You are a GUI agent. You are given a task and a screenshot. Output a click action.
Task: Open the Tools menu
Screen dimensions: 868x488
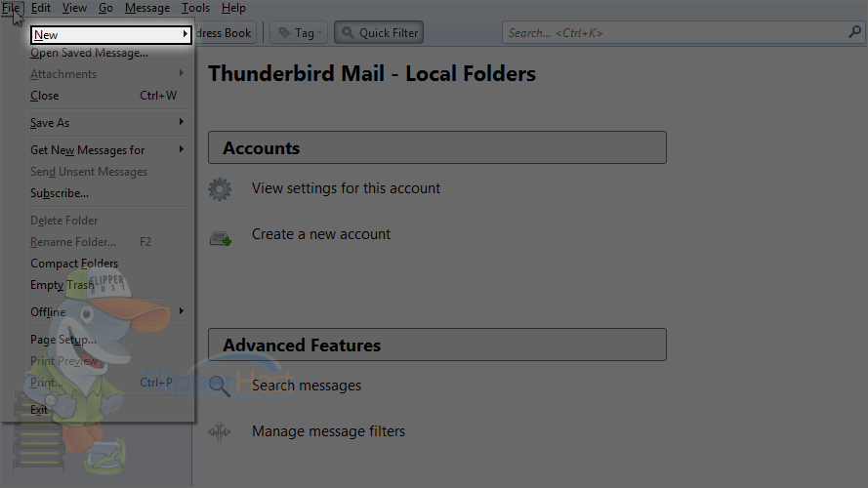[195, 9]
